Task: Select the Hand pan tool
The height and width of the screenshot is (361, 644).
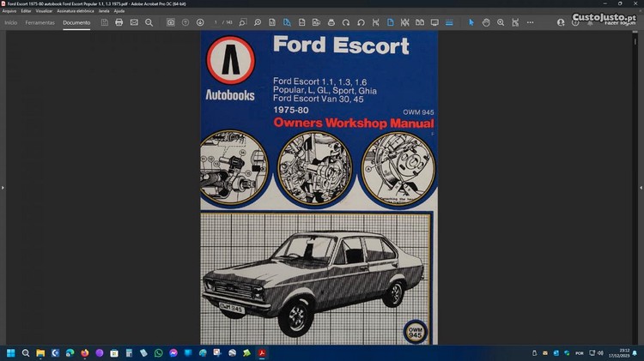Action: tap(486, 22)
